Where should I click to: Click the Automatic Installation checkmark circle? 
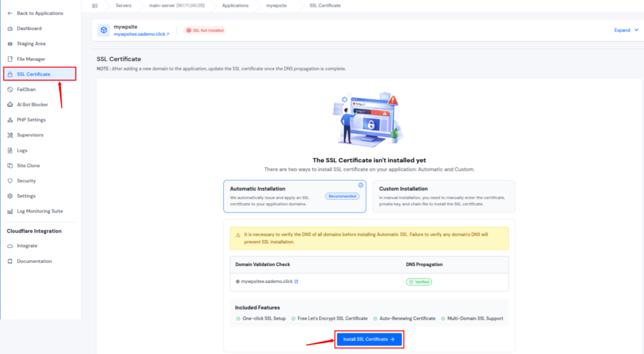pos(360,185)
